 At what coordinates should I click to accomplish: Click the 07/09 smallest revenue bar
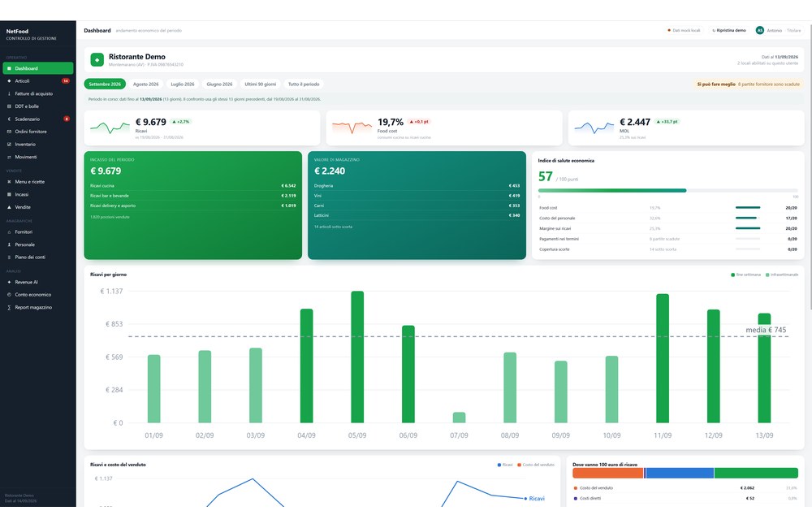(x=460, y=418)
